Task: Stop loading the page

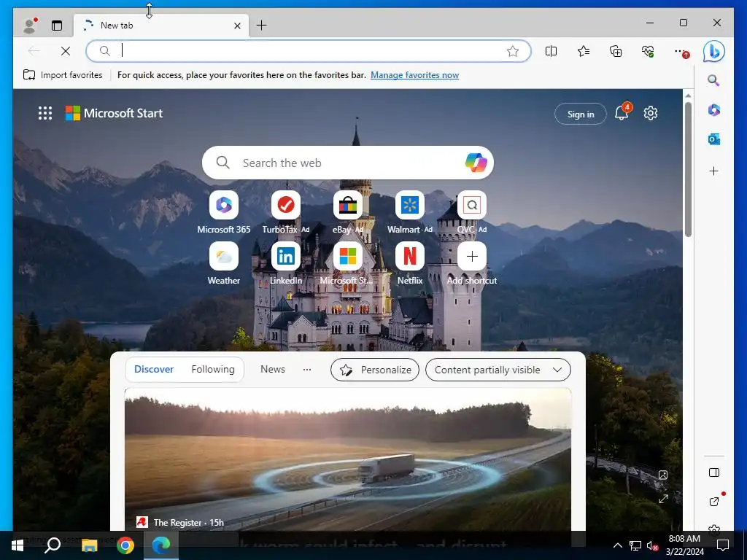Action: point(66,51)
